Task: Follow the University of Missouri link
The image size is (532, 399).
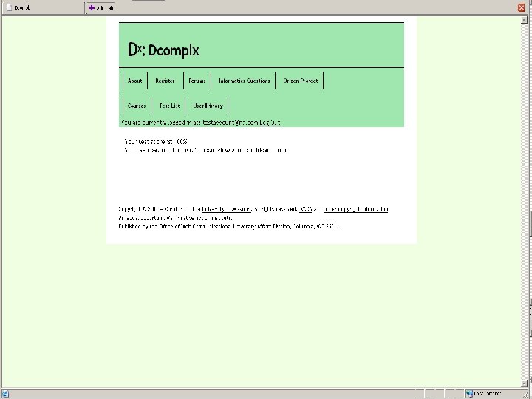Action: pyautogui.click(x=226, y=209)
